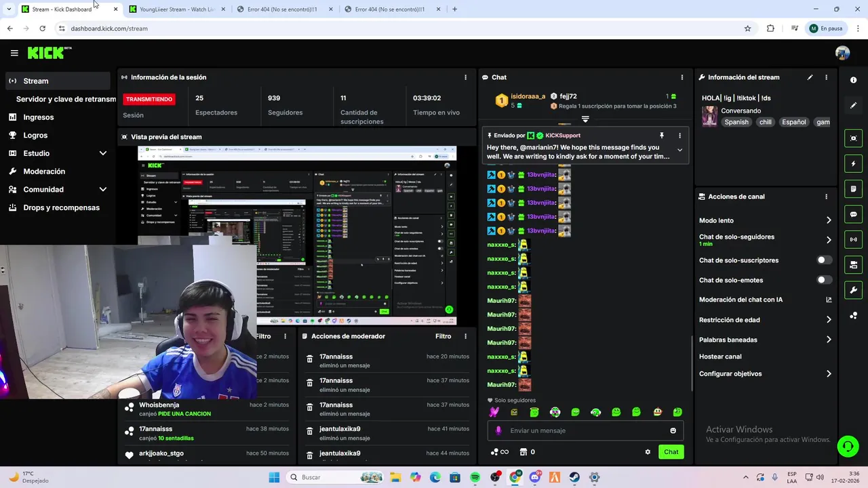The height and width of the screenshot is (488, 868).
Task: Send message with green Chat button
Action: click(x=671, y=452)
